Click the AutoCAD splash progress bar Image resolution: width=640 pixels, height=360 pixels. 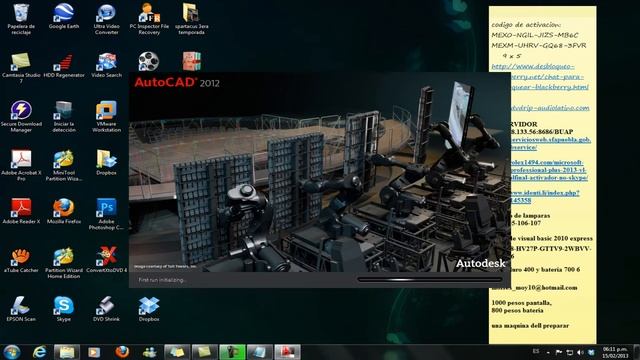pyautogui.click(x=430, y=280)
